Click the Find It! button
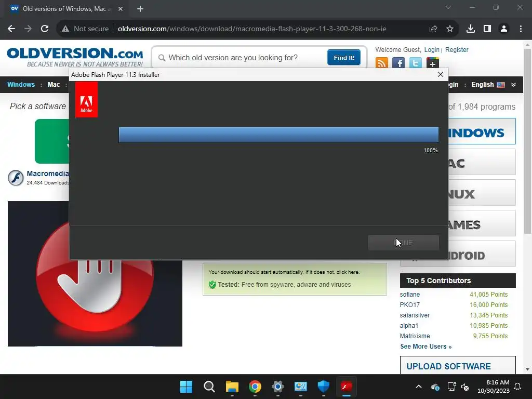Screen dimensions: 532x399 [344, 57]
